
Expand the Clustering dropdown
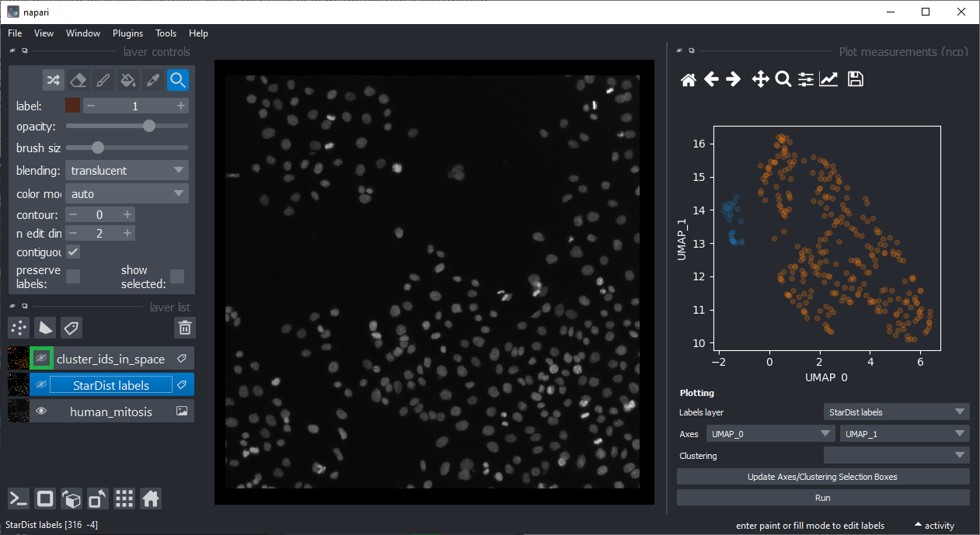coord(896,456)
